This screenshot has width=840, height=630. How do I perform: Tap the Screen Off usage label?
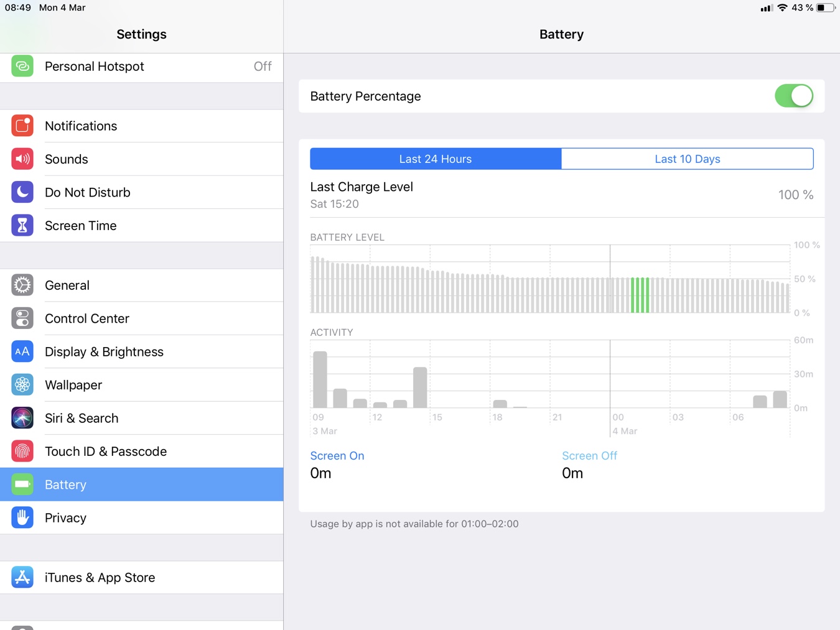tap(589, 456)
